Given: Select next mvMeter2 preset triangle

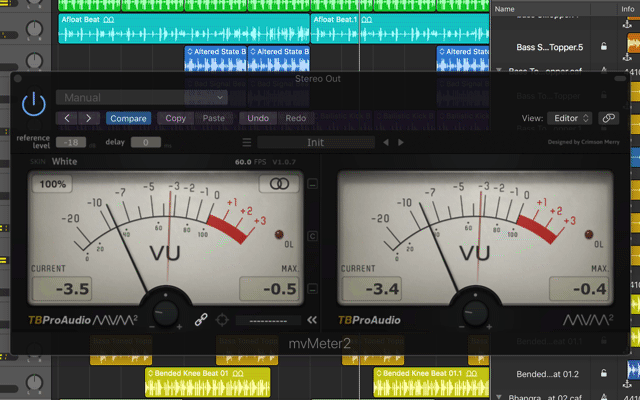Looking at the screenshot, I should point(401,142).
